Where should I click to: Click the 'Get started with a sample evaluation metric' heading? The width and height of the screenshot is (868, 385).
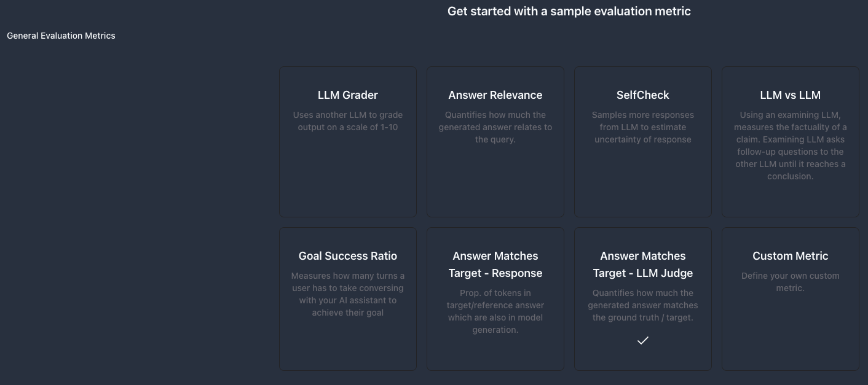point(569,11)
